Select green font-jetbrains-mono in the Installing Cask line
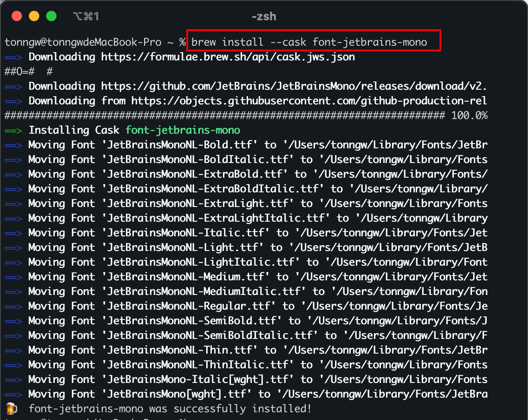 [183, 130]
